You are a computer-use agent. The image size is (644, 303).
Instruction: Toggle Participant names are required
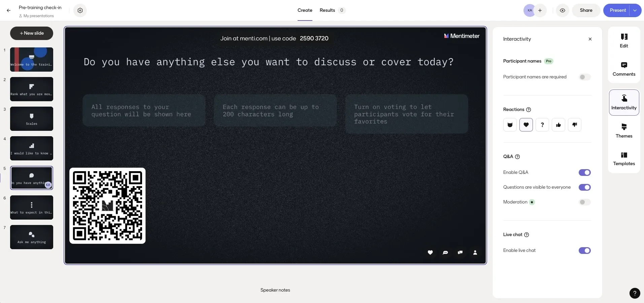[584, 77]
